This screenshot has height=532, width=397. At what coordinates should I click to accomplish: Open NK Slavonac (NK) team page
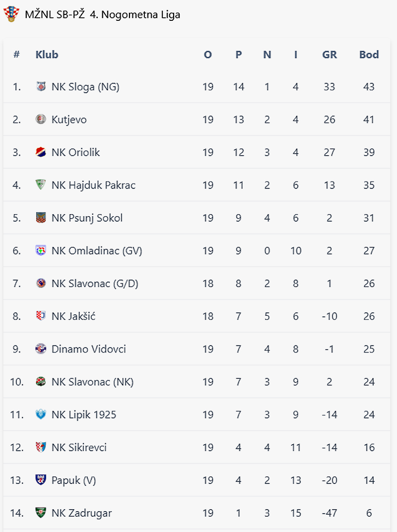[92, 382]
